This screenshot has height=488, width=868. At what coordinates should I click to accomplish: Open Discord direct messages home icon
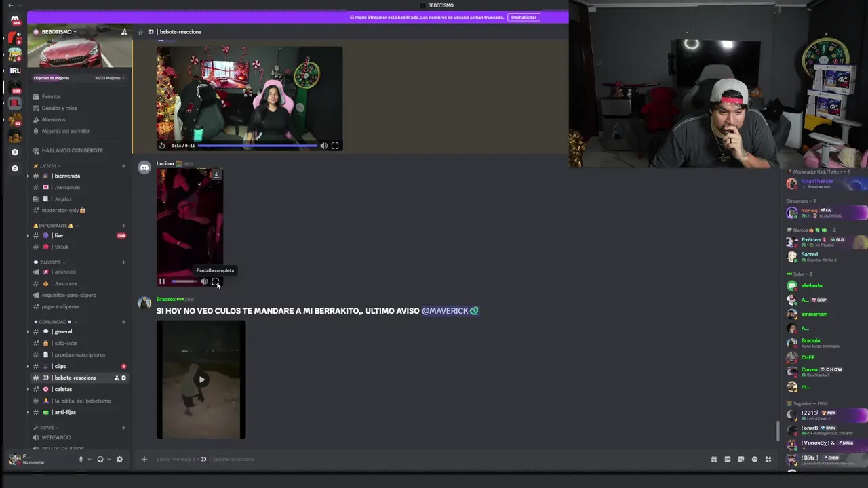click(14, 20)
